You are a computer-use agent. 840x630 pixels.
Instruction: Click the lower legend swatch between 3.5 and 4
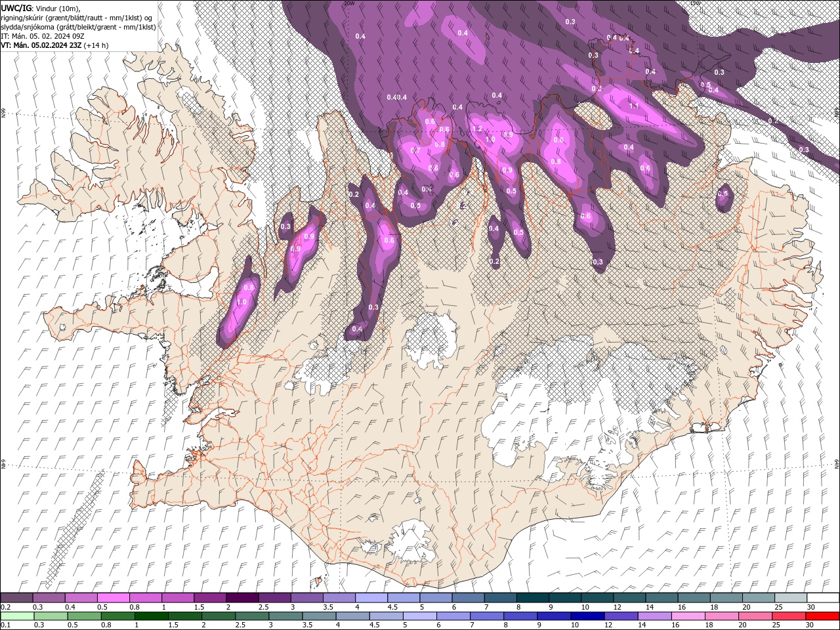(318, 616)
